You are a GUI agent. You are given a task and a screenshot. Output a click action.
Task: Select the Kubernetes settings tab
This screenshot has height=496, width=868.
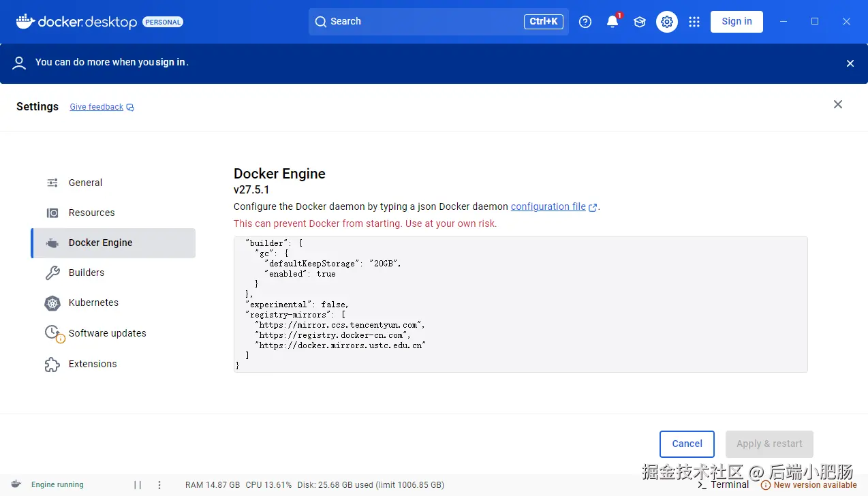point(113,303)
